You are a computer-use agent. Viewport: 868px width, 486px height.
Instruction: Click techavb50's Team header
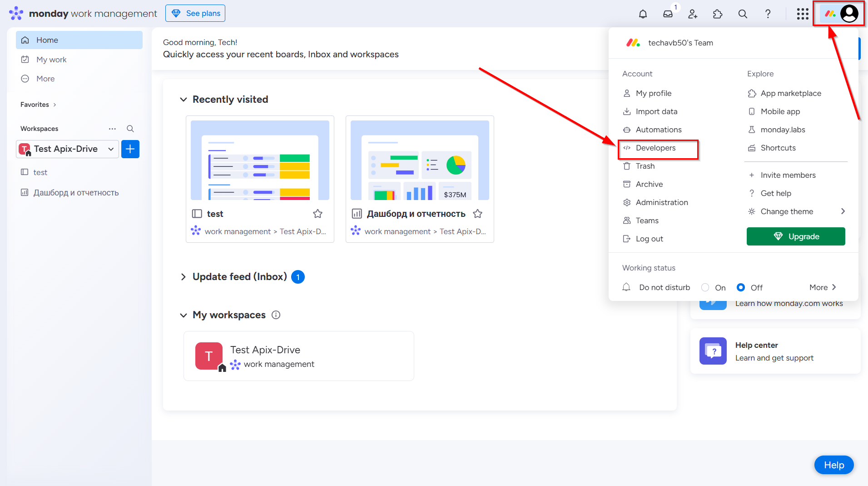click(x=680, y=43)
